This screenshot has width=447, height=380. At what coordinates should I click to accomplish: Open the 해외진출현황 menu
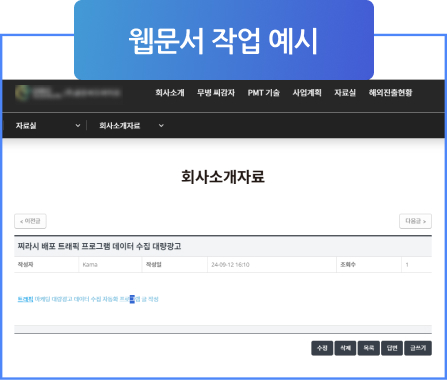click(x=390, y=93)
